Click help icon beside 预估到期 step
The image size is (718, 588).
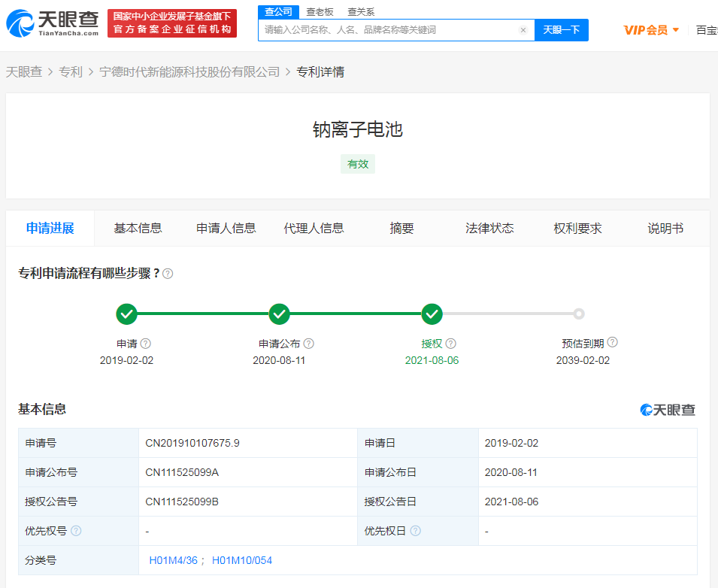(x=612, y=342)
